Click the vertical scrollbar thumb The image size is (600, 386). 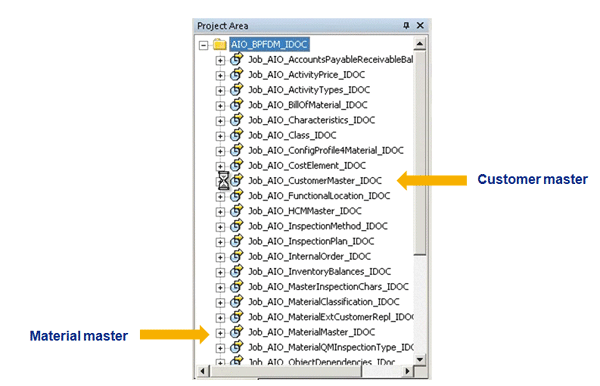click(x=420, y=153)
